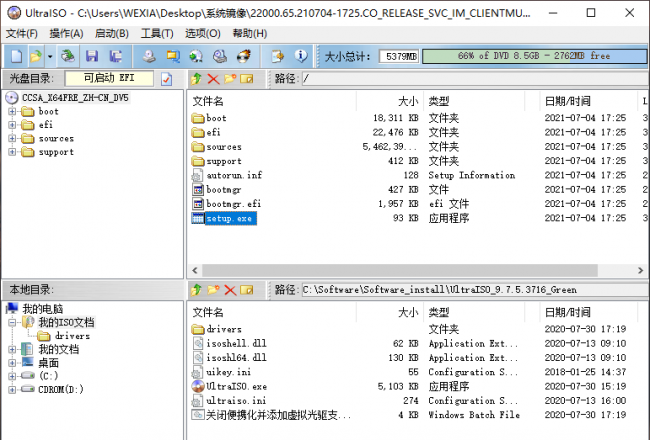
Task: Click red X delete icon in image pane
Action: click(213, 78)
